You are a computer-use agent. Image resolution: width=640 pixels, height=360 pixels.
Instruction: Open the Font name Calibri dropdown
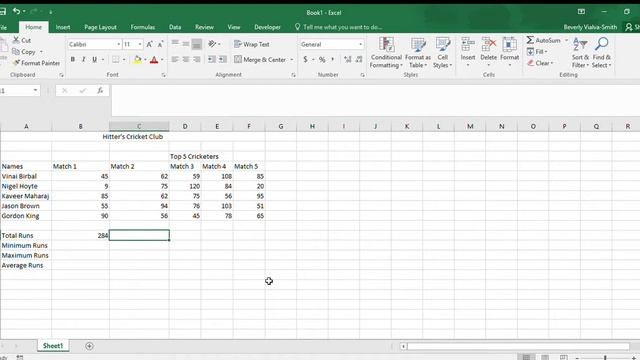point(119,44)
